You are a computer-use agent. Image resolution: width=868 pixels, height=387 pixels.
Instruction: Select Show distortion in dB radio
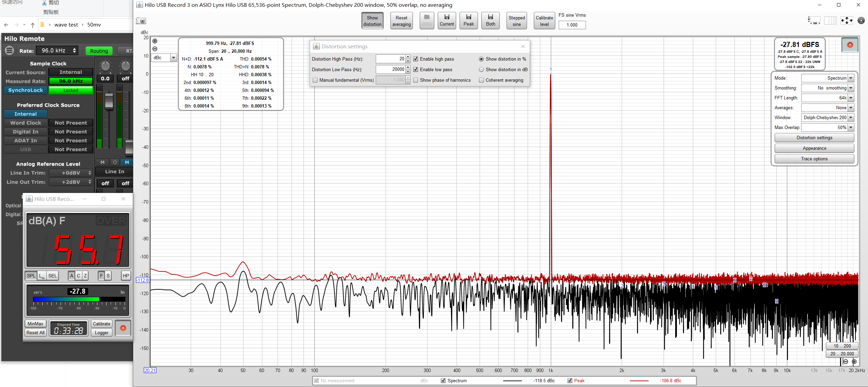coord(481,69)
